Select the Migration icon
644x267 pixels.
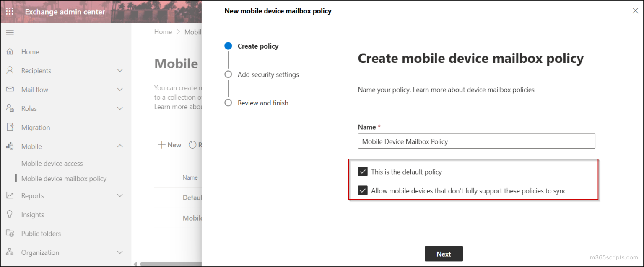[10, 127]
